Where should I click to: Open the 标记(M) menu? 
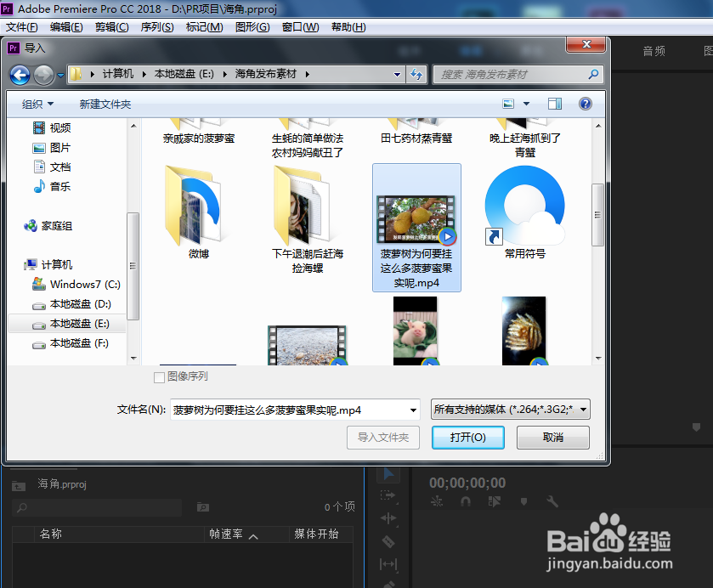click(204, 27)
